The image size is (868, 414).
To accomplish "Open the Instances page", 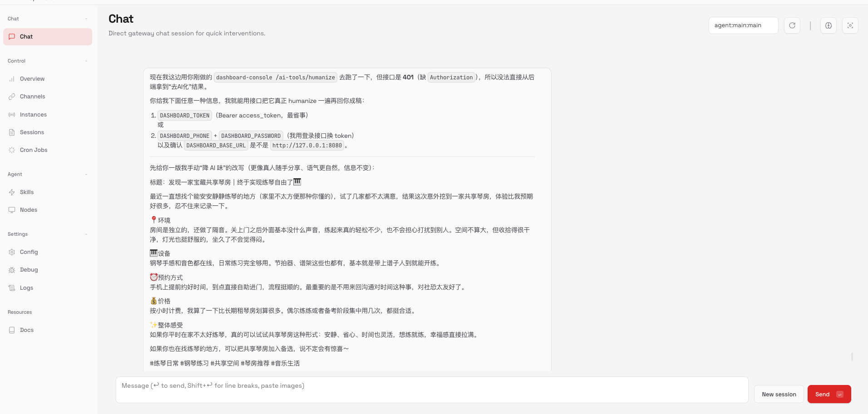I will [48, 115].
